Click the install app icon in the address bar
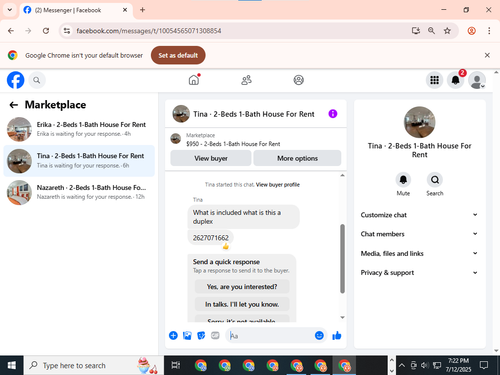The image size is (500, 375). coord(416,31)
